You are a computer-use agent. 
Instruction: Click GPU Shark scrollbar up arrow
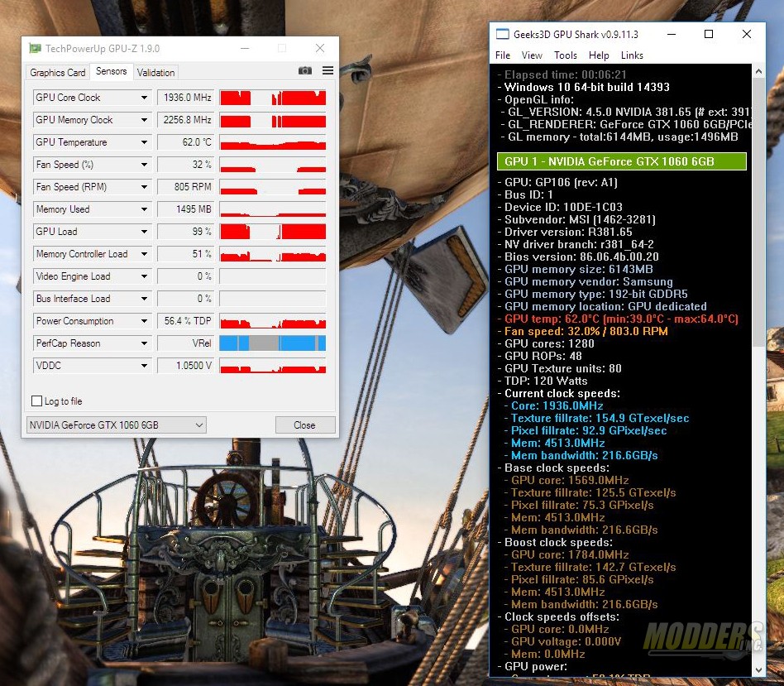click(758, 71)
